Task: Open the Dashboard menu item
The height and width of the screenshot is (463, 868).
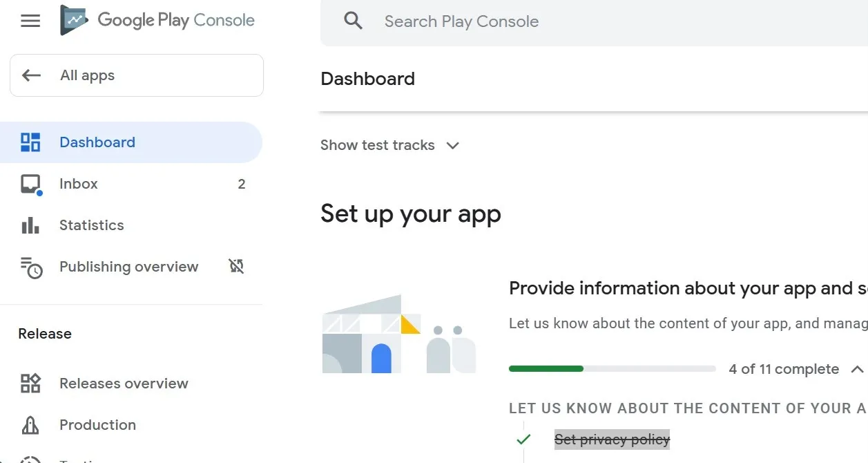Action: [x=131, y=142]
